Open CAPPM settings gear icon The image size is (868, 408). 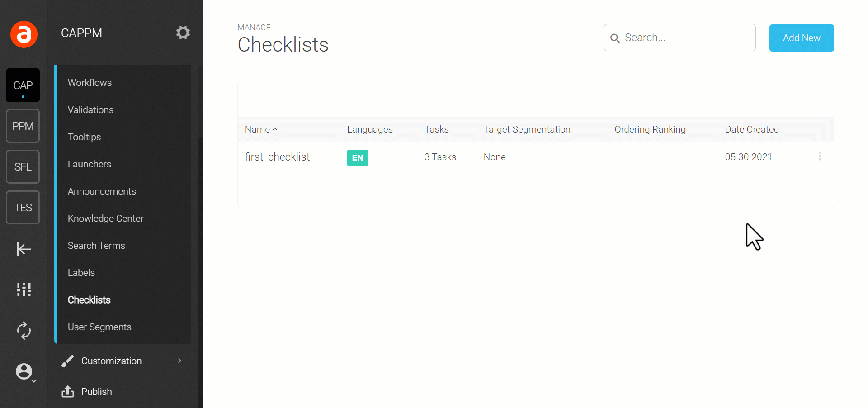[x=183, y=33]
